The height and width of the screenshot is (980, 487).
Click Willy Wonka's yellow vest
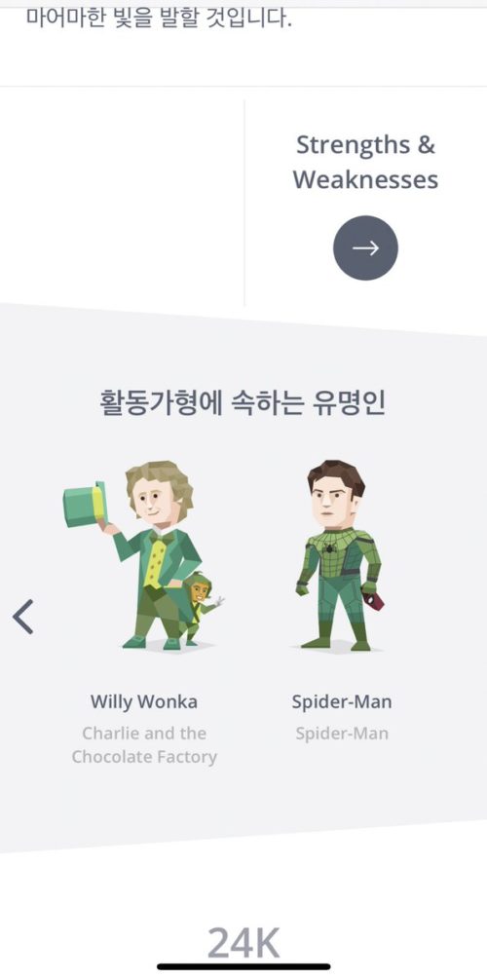click(x=155, y=564)
